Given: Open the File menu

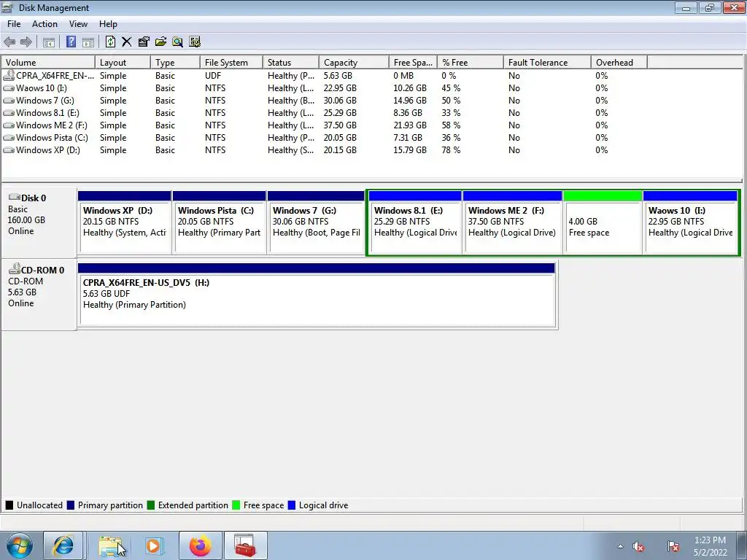Looking at the screenshot, I should point(14,24).
